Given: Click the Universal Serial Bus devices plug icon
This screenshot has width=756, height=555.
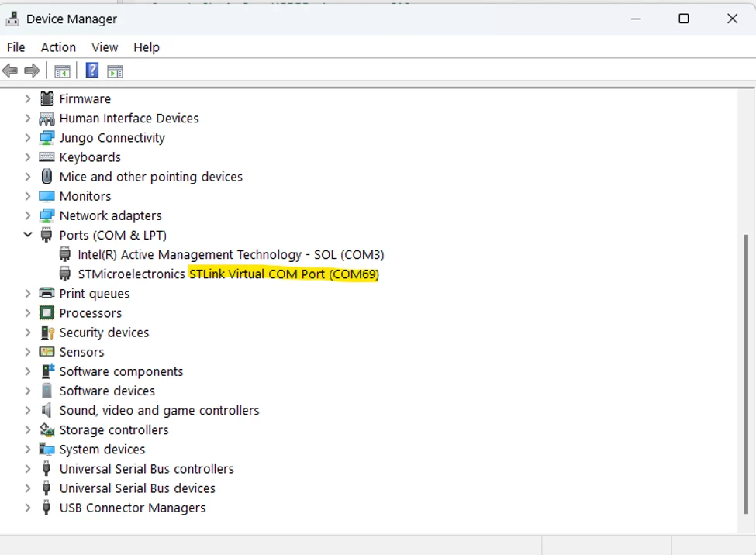Looking at the screenshot, I should pyautogui.click(x=47, y=488).
